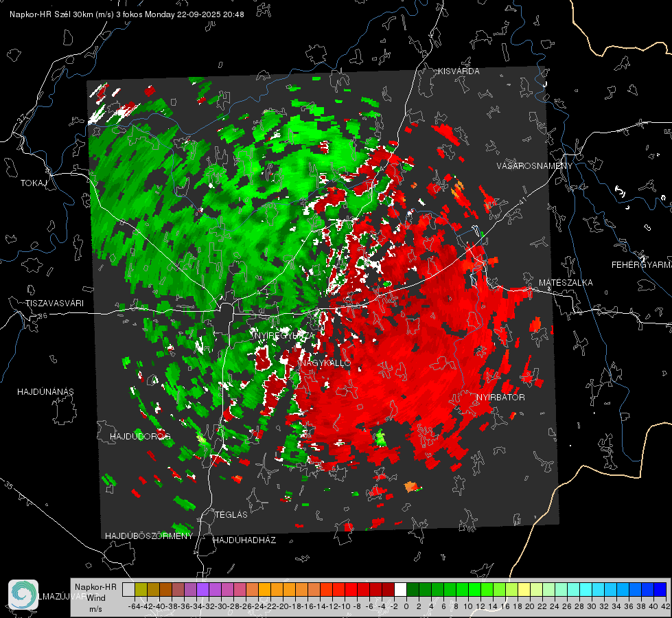The width and height of the screenshot is (672, 618).
Task: Click the swirl logo icon
Action: tap(23, 595)
